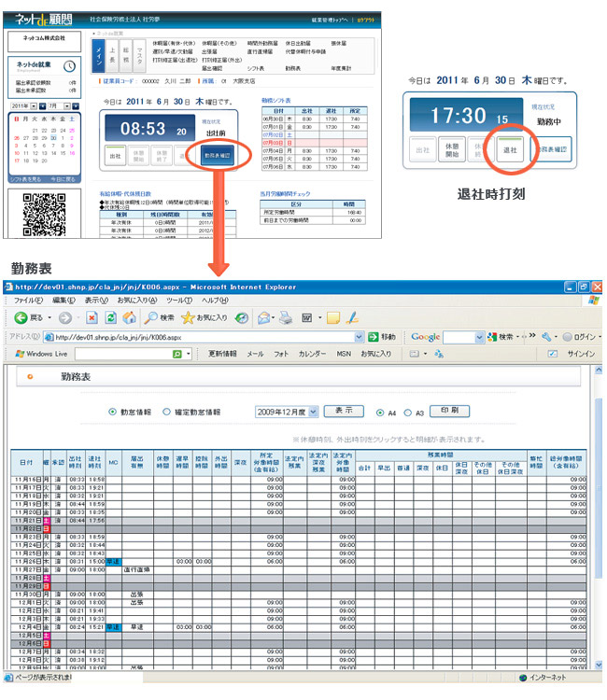Switch to the マスタ vertical tab
607x700 pixels.
140,56
